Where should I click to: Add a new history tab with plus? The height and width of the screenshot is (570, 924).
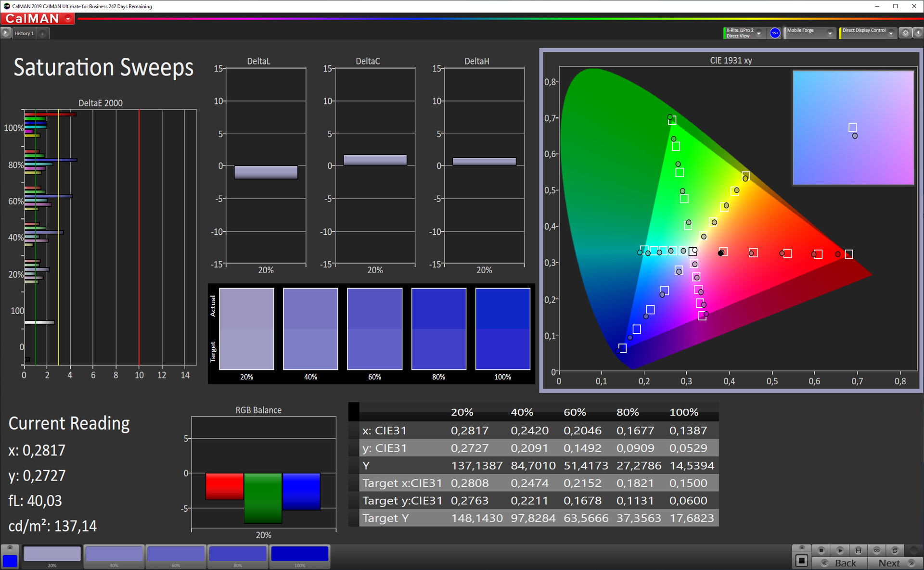click(42, 33)
